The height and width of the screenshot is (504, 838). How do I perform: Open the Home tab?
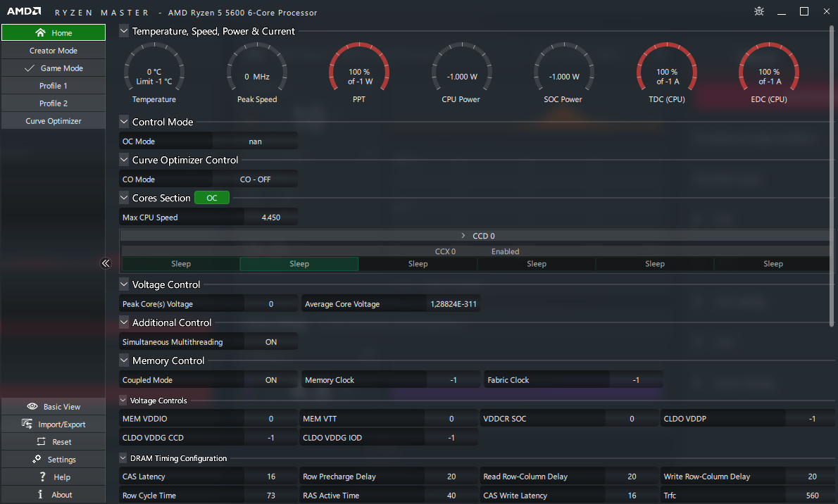tap(54, 32)
